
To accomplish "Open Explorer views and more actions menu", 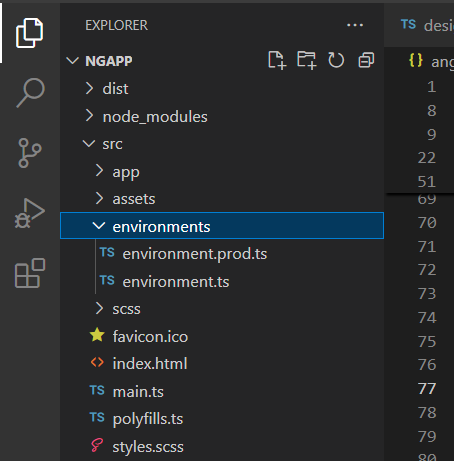I will pos(355,25).
